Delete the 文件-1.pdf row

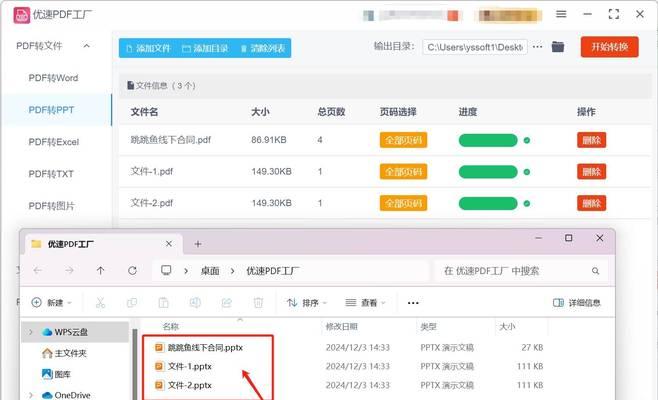(x=591, y=172)
